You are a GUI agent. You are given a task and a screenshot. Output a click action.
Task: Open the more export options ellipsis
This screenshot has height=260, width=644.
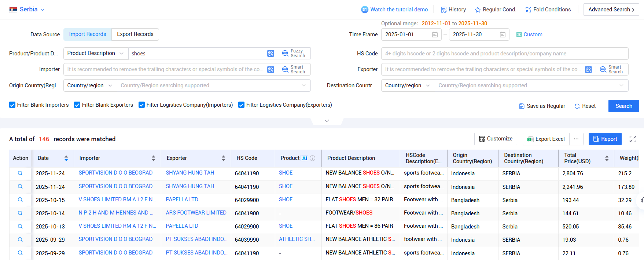[x=576, y=139]
